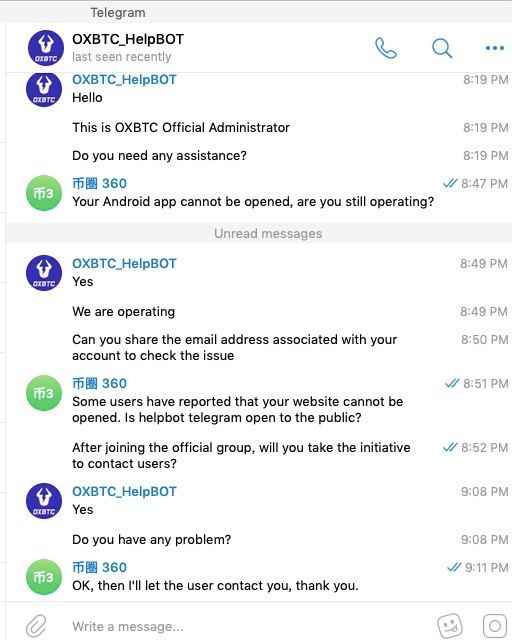Click sender name OXBTC_HelpBOT above 'Hello'
Image resolution: width=512 pixels, height=640 pixels.
[x=124, y=80]
